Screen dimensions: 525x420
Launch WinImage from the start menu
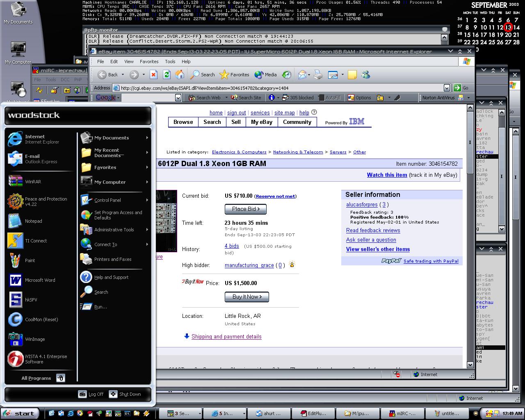(39, 339)
